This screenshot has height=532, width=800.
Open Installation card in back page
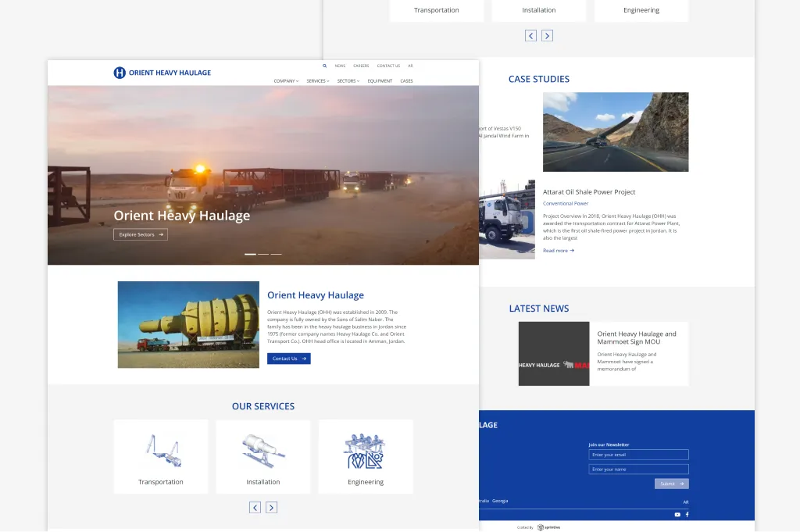pos(539,10)
